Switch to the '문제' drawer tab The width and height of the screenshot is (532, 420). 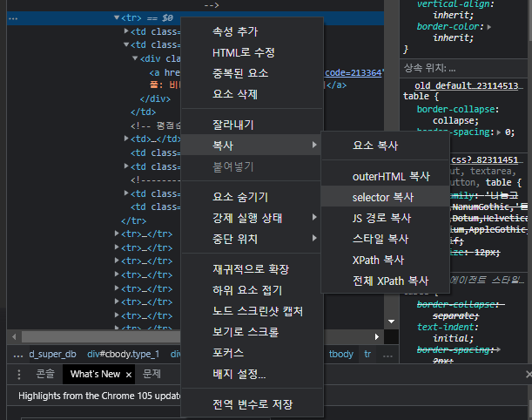(152, 374)
